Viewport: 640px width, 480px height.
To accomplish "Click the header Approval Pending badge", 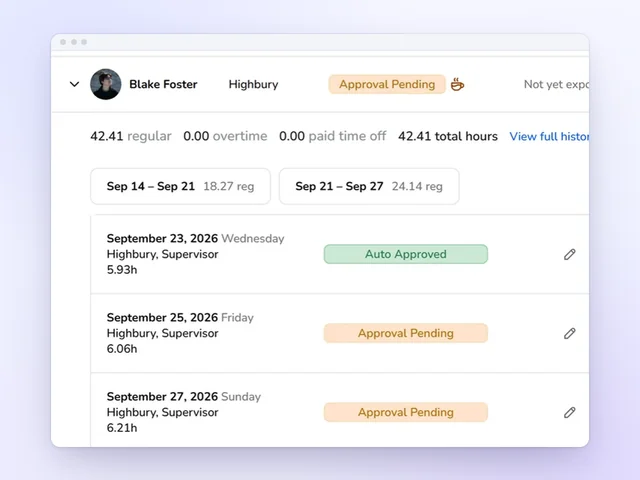I will [387, 84].
